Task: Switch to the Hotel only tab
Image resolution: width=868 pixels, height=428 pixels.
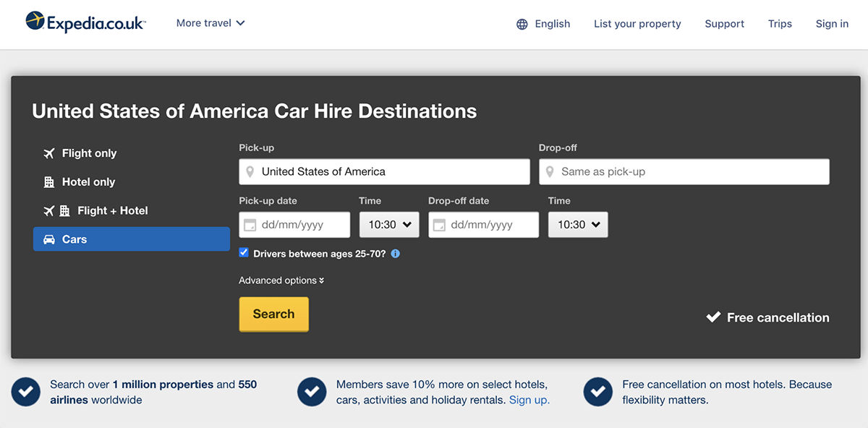Action: coord(88,181)
